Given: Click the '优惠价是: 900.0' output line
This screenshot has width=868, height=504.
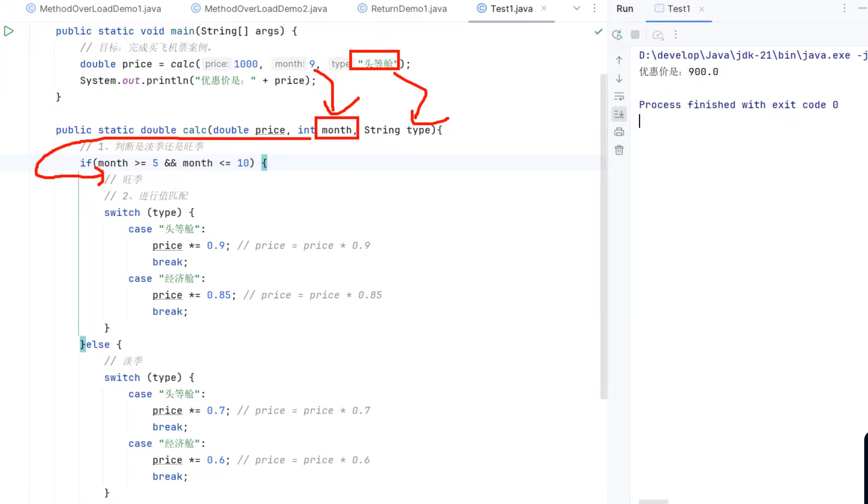Looking at the screenshot, I should coord(679,72).
